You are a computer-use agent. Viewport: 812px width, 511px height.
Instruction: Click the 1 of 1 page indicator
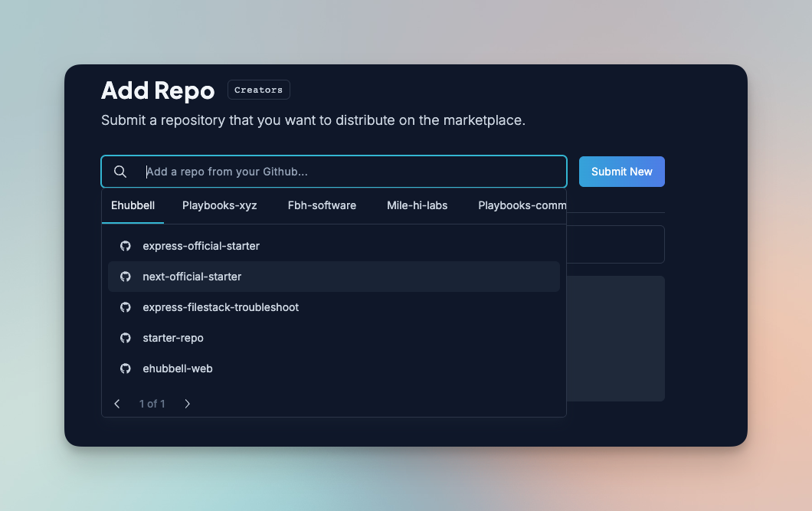click(152, 404)
